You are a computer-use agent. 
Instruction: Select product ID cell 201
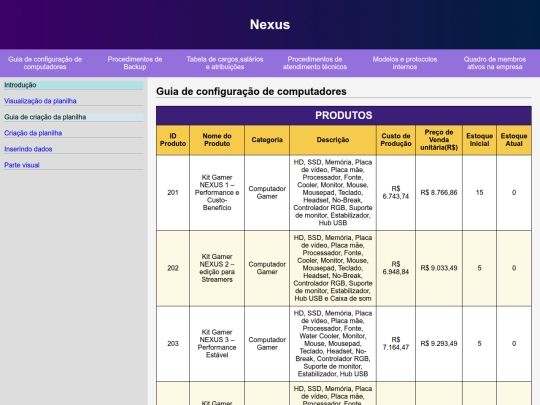(173, 193)
